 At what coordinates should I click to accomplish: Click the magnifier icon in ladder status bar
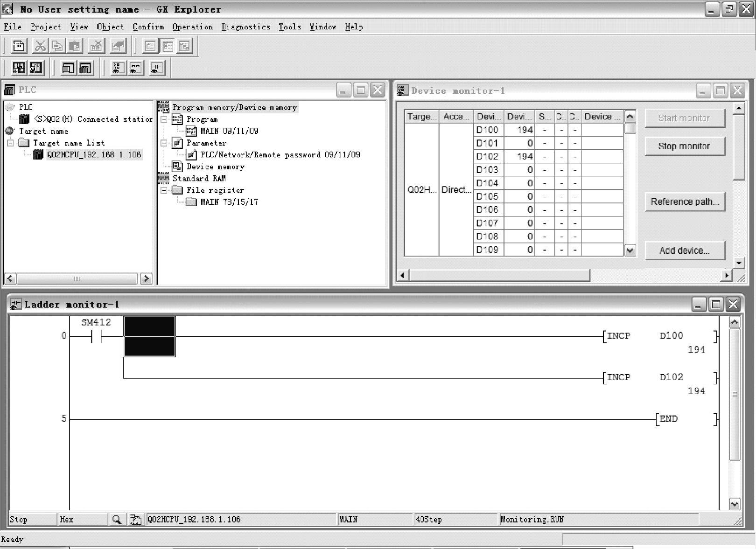pos(117,519)
